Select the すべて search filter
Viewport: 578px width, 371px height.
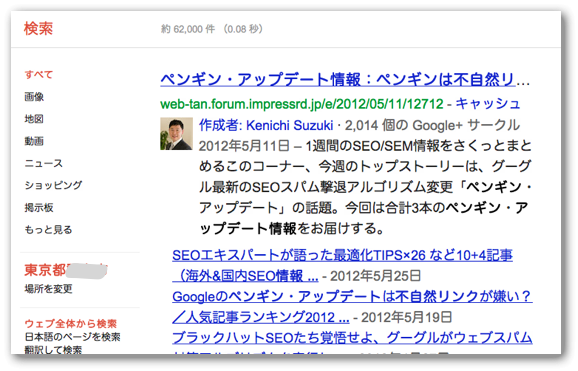(x=39, y=74)
